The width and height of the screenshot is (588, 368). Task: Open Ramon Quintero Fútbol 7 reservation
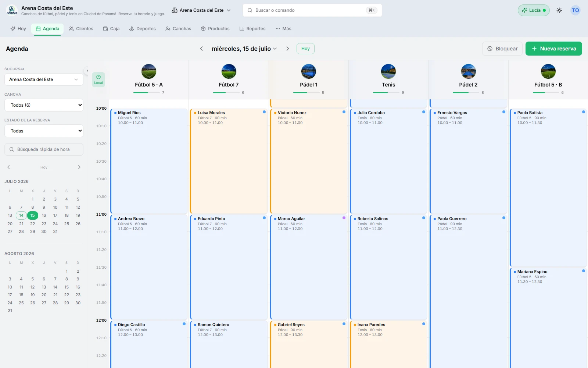click(x=229, y=344)
